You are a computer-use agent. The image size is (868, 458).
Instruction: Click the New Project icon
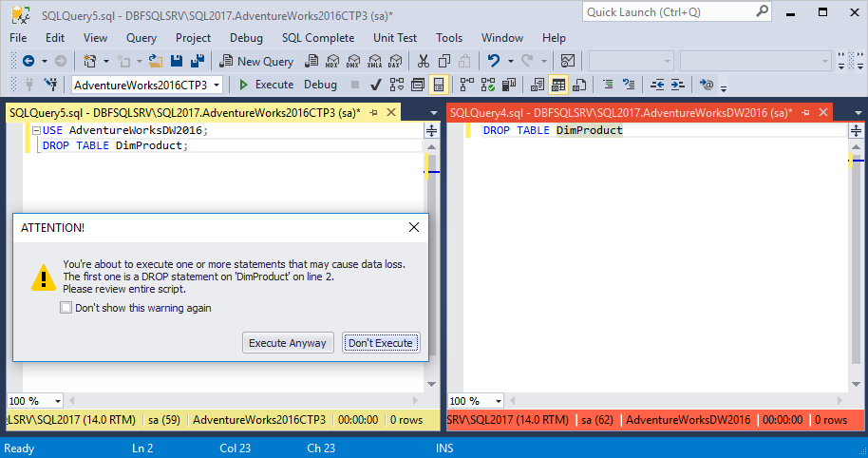(89, 61)
